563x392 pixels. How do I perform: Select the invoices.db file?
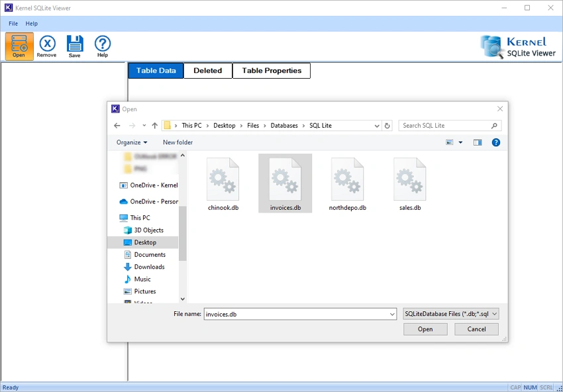(285, 184)
